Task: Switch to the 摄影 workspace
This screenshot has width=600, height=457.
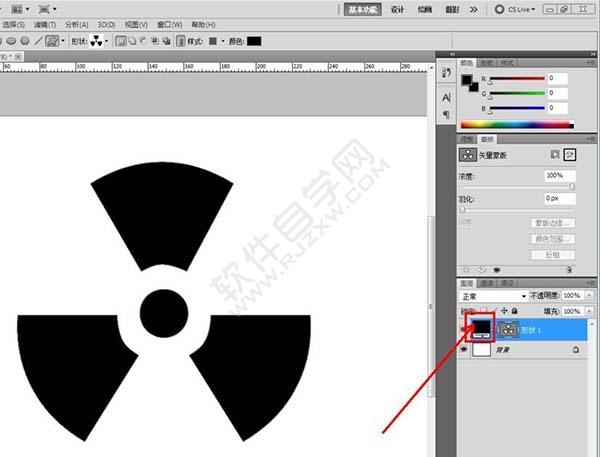Action: (452, 9)
